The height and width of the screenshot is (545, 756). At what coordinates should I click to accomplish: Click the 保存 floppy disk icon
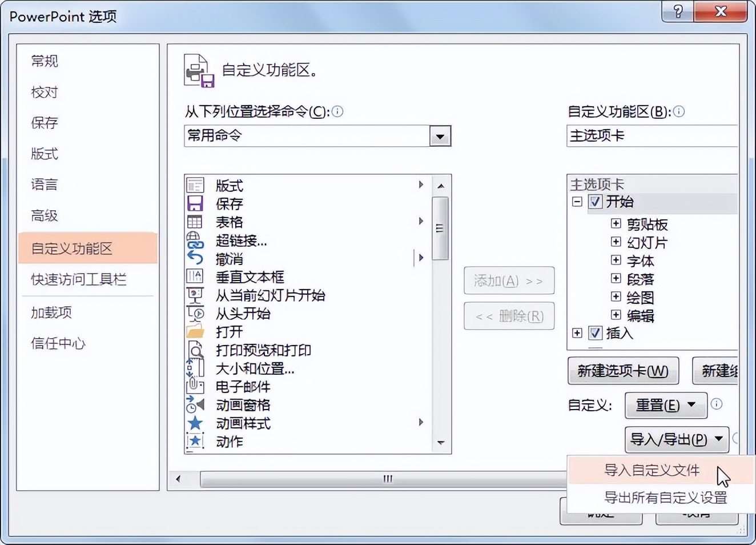tap(195, 204)
